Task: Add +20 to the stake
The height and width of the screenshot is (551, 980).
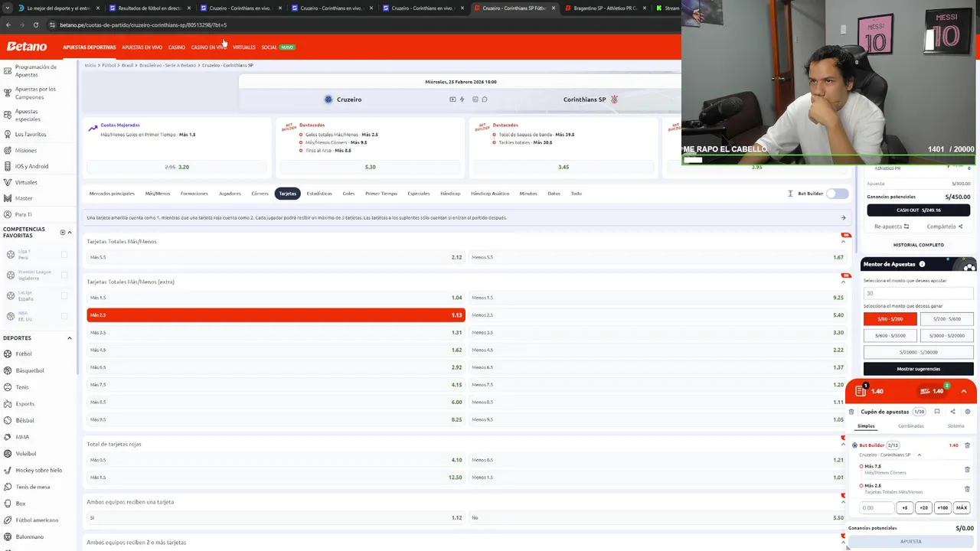Action: point(923,508)
